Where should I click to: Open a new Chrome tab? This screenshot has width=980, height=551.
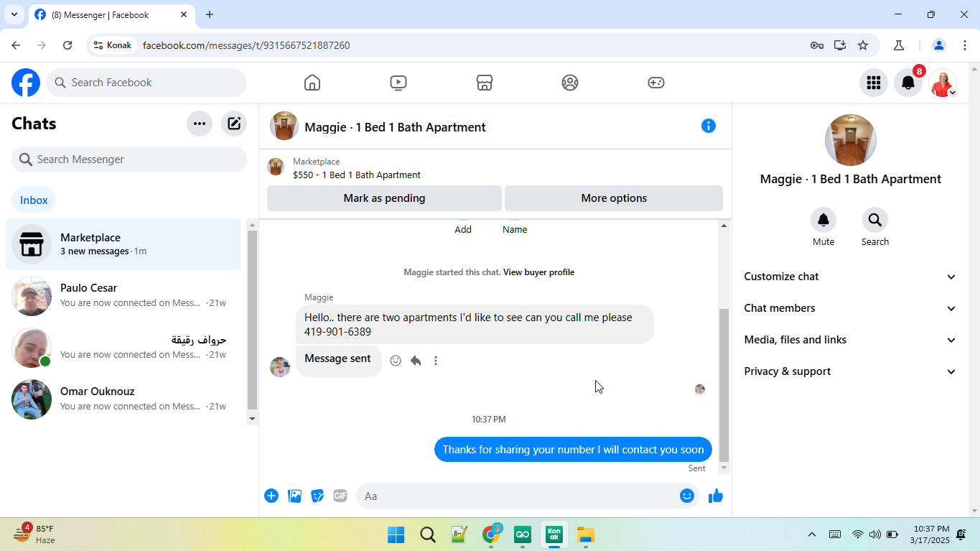point(210,14)
